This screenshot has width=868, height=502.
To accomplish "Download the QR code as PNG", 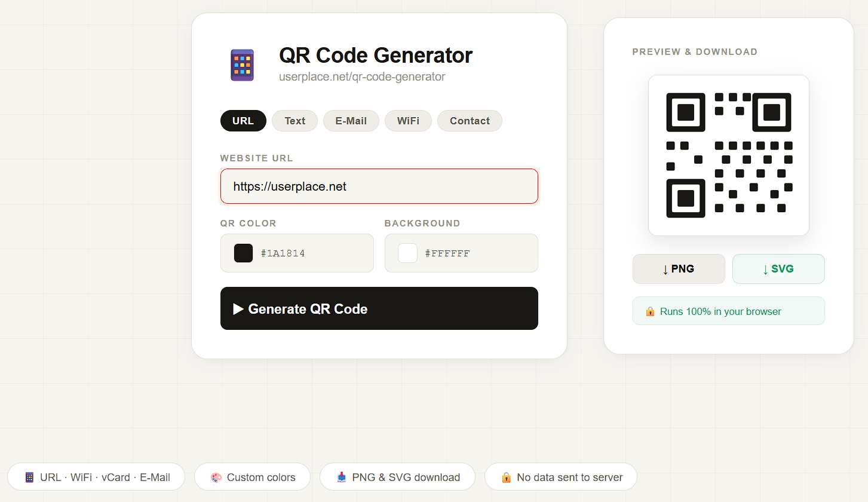I will click(x=679, y=269).
